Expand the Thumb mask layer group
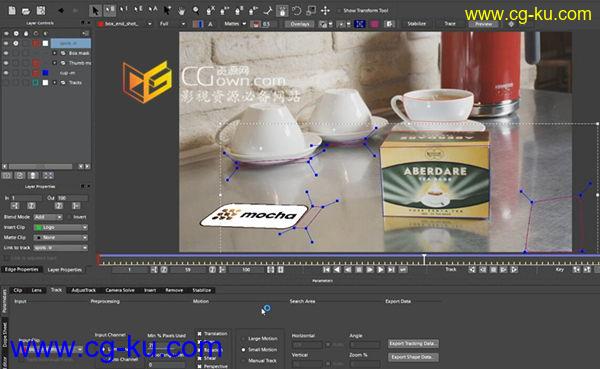Image resolution: width=600 pixels, height=369 pixels. click(x=55, y=63)
